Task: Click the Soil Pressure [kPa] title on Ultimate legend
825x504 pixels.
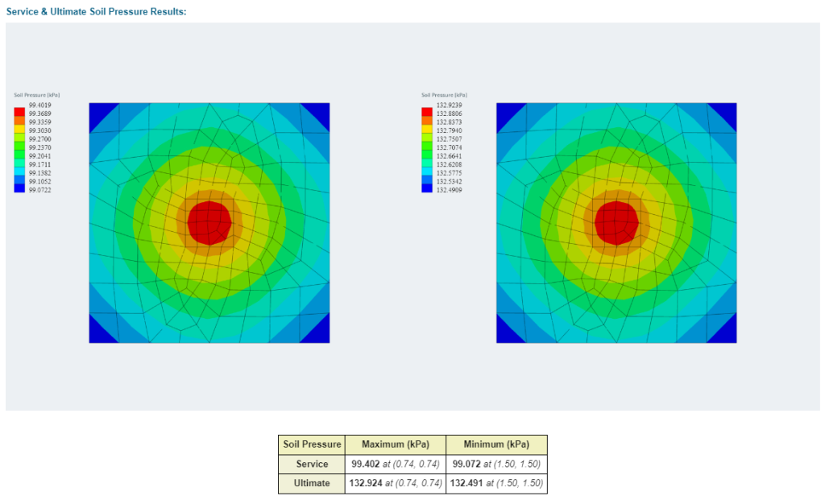Action: pyautogui.click(x=443, y=94)
